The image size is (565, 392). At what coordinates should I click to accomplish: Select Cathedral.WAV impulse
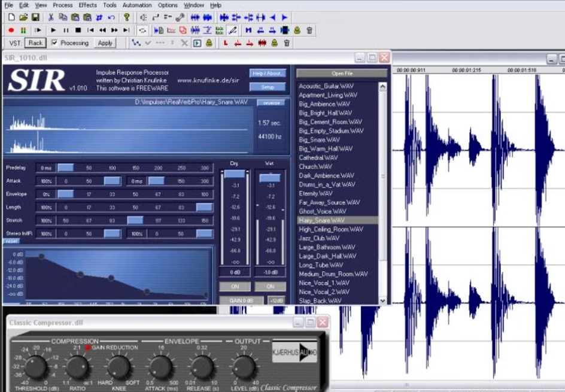(318, 157)
